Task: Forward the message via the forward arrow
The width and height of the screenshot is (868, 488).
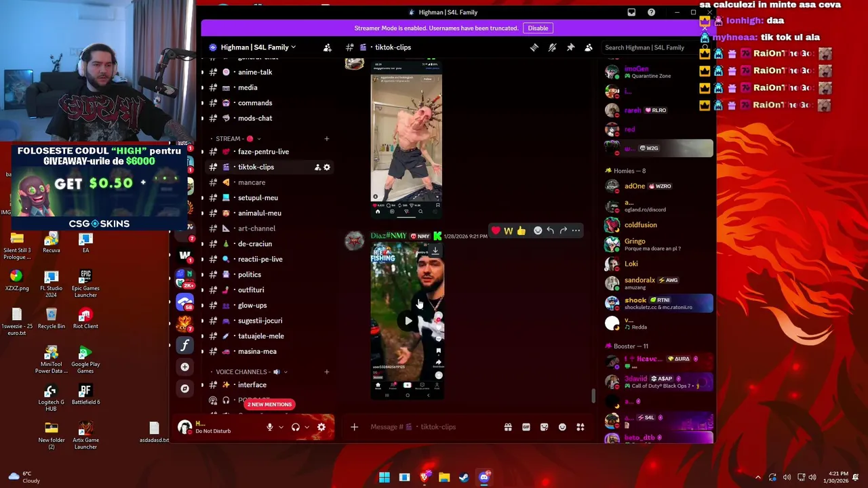Action: coord(563,230)
